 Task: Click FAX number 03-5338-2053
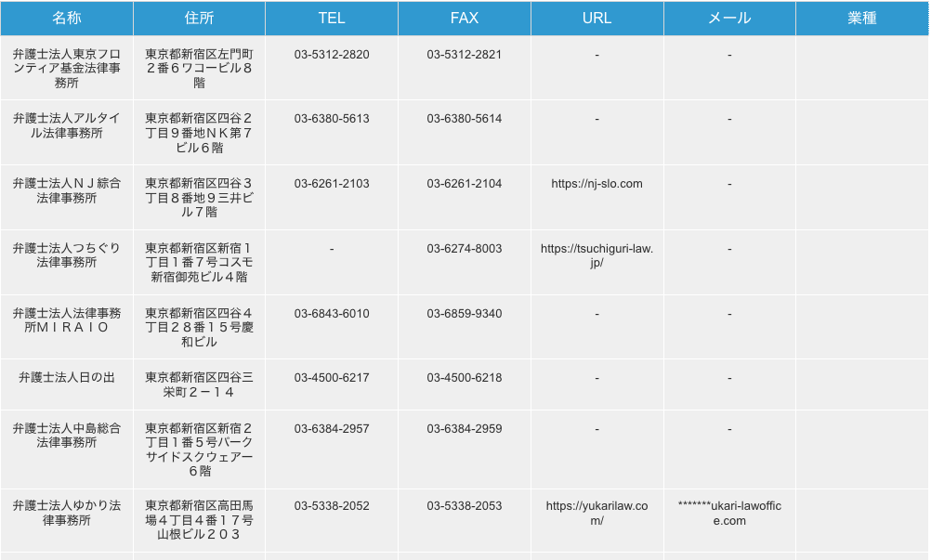click(465, 506)
